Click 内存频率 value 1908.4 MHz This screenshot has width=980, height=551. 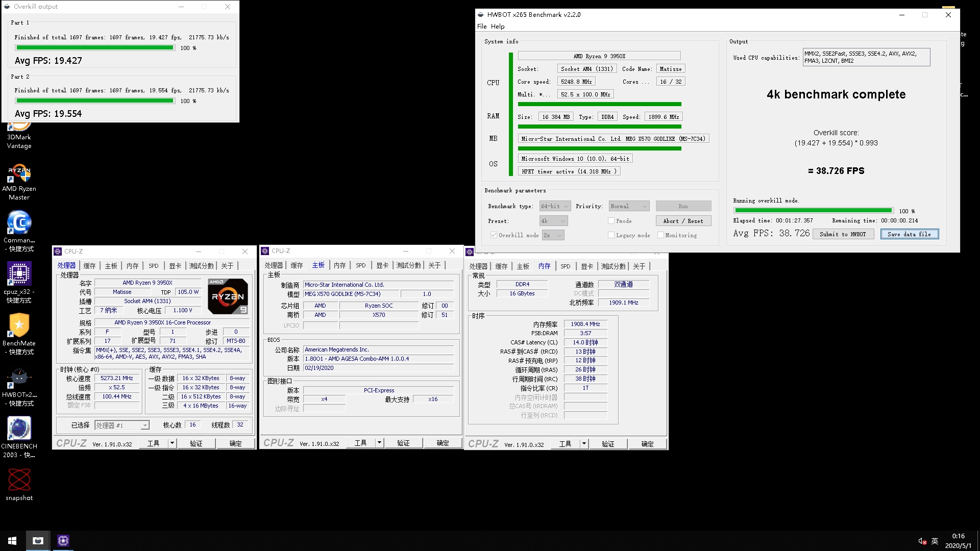coord(585,324)
